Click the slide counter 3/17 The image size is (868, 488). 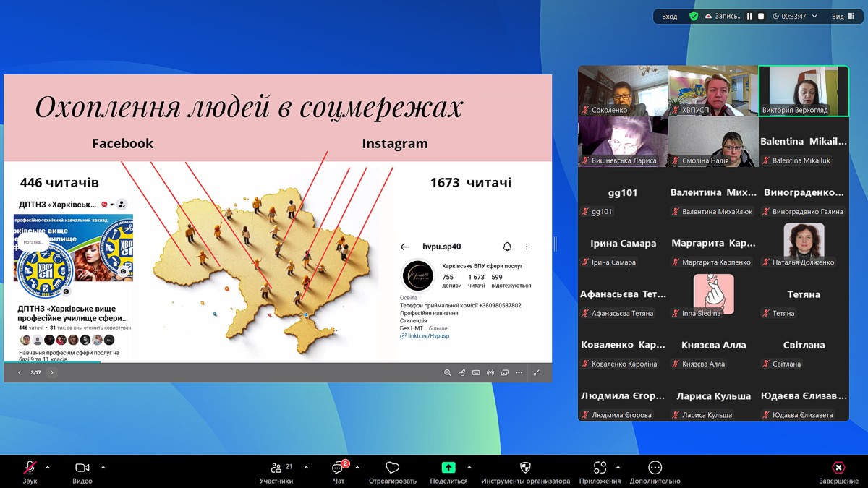(35, 373)
